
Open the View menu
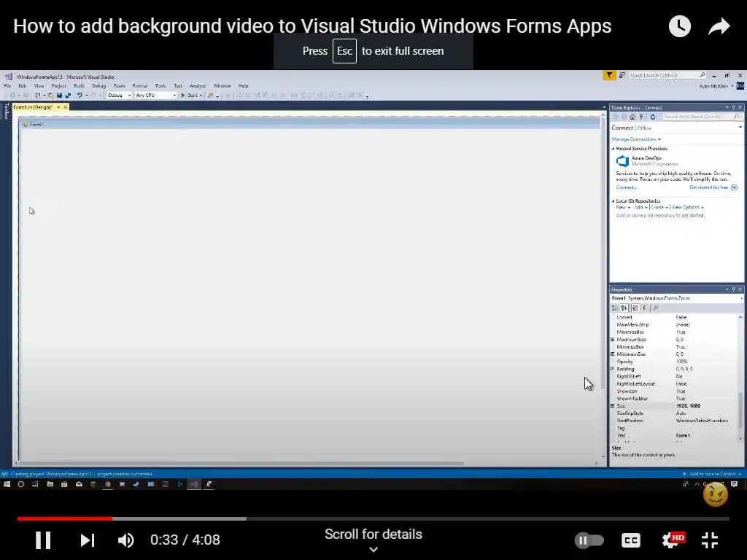coord(39,86)
